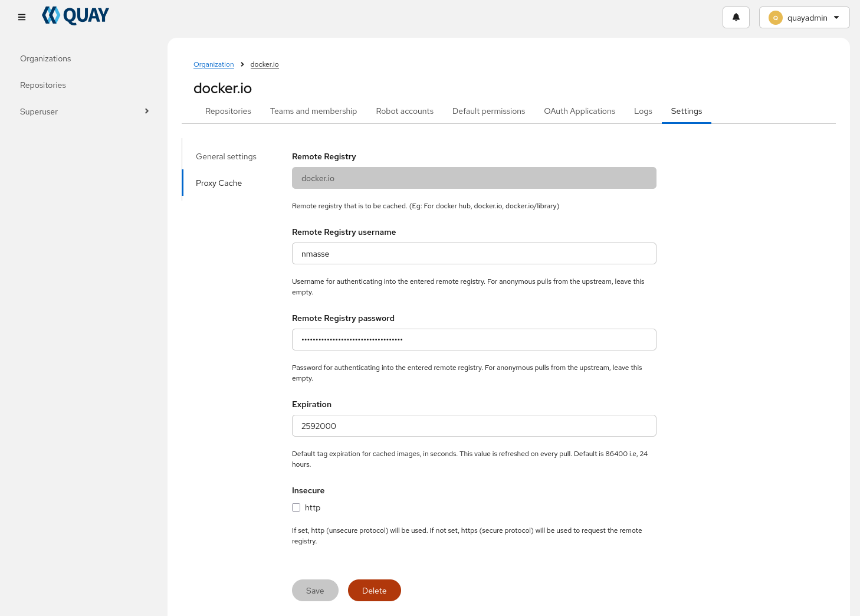Click the 'Insecure' label
The height and width of the screenshot is (616, 860).
[x=308, y=490]
